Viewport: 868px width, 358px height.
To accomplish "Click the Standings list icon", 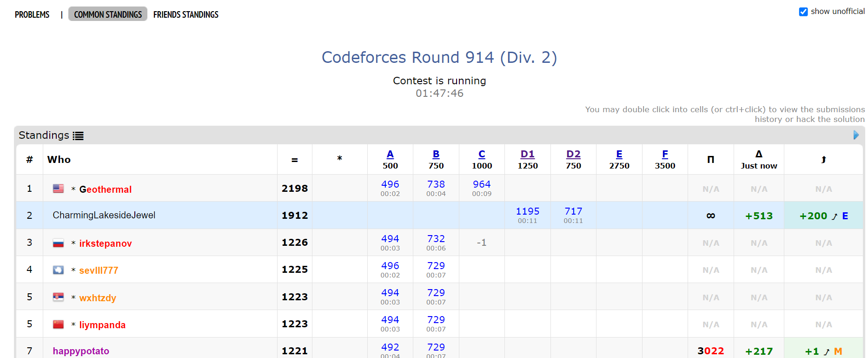I will click(78, 136).
